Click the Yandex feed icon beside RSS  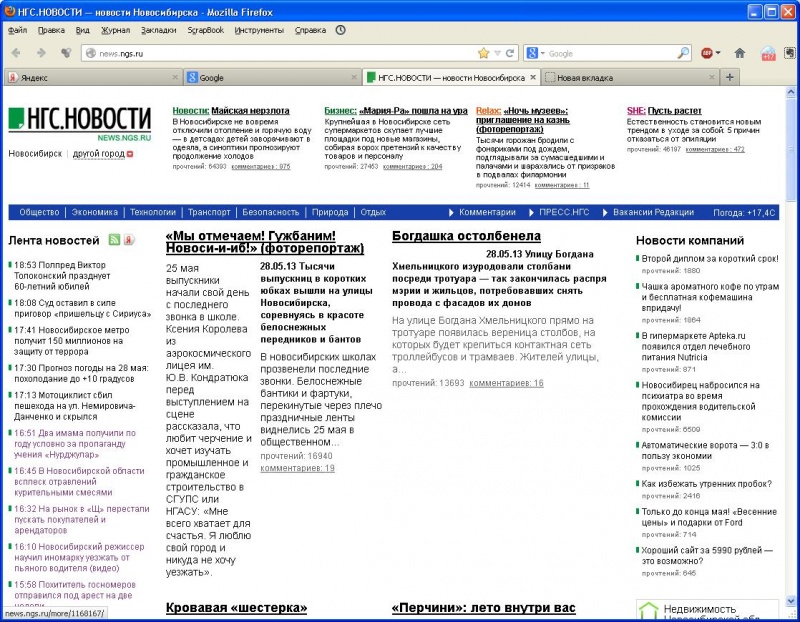coord(129,240)
